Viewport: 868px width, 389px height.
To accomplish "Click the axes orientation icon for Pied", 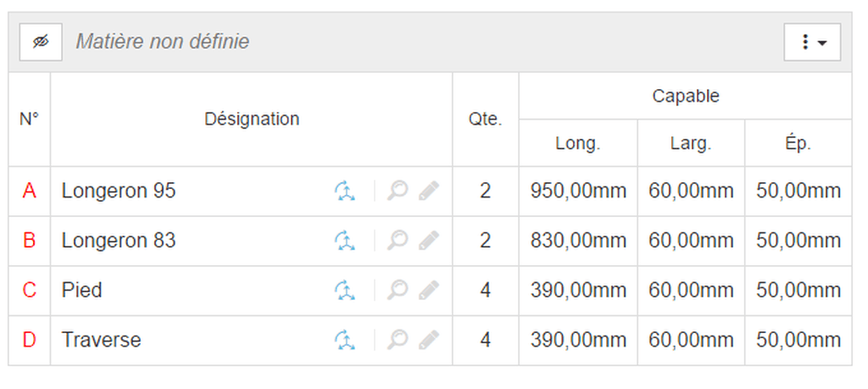I will pos(345,291).
